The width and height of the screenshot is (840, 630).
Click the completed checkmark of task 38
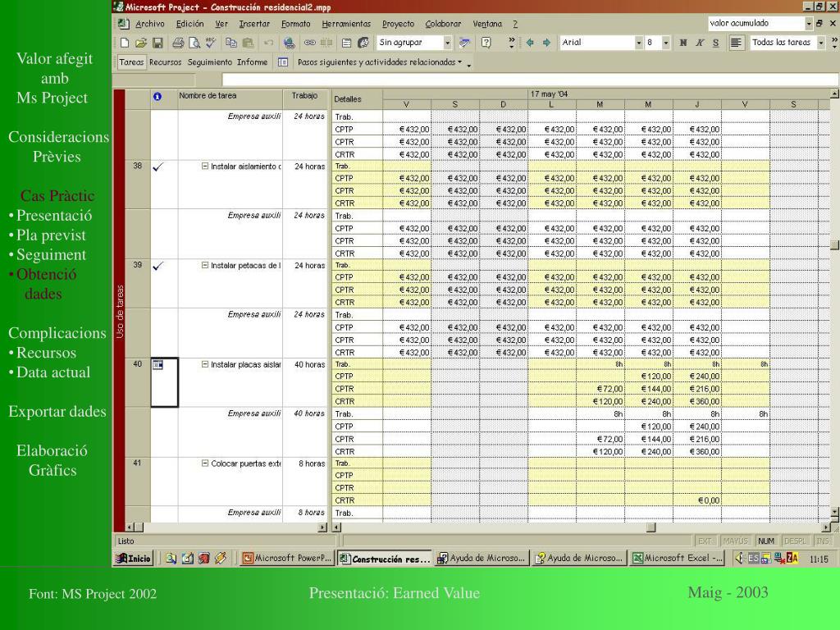[x=158, y=167]
